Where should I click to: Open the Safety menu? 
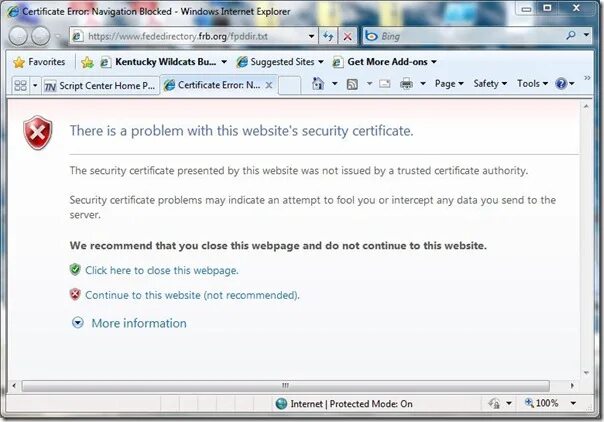(490, 84)
